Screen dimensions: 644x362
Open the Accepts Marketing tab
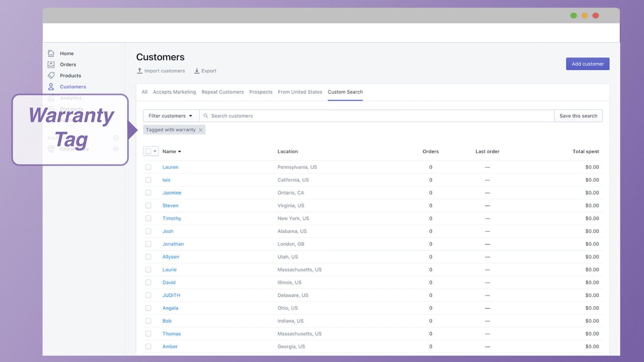(175, 92)
